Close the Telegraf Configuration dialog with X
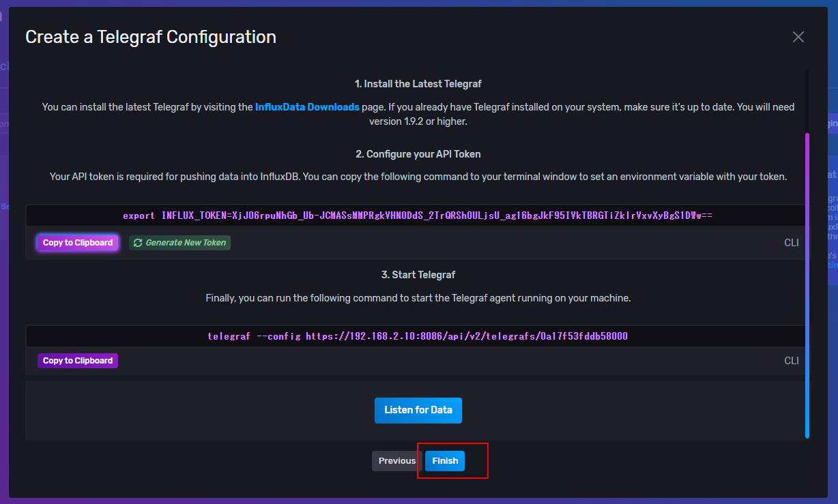Screen dimensions: 838x504 point(798,37)
